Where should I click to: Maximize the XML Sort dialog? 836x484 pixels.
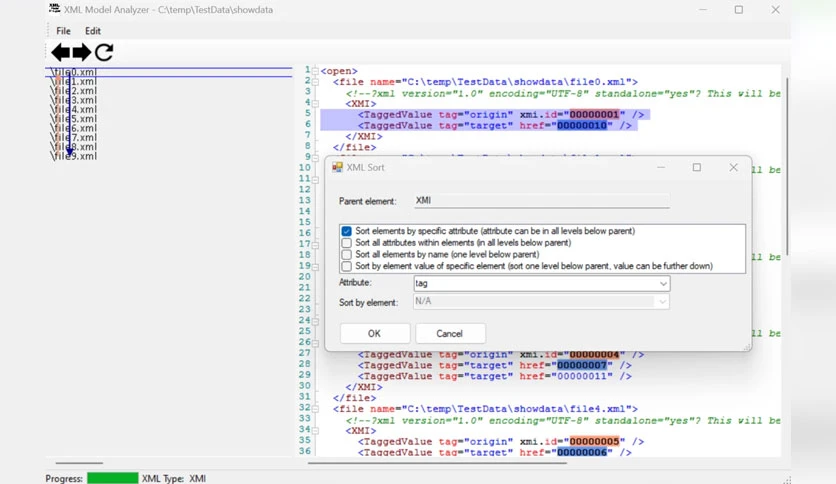pyautogui.click(x=697, y=167)
